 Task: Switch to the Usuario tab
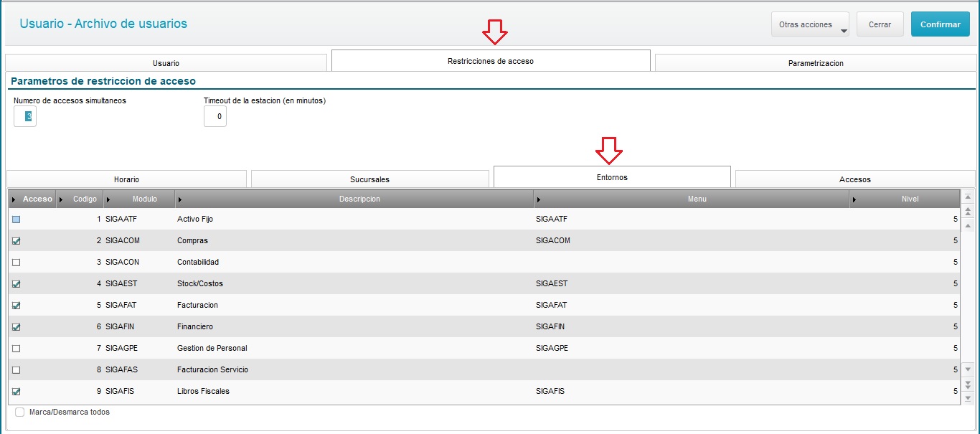(166, 63)
